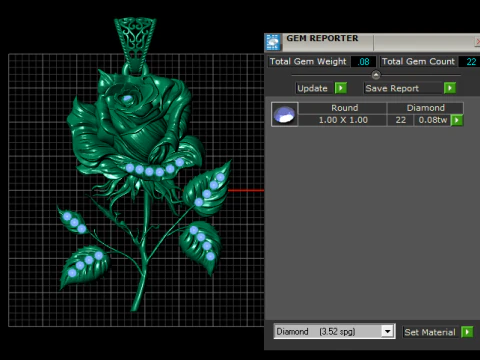Click the Diamond type cell in gem row
The width and height of the screenshot is (480, 360).
click(425, 108)
